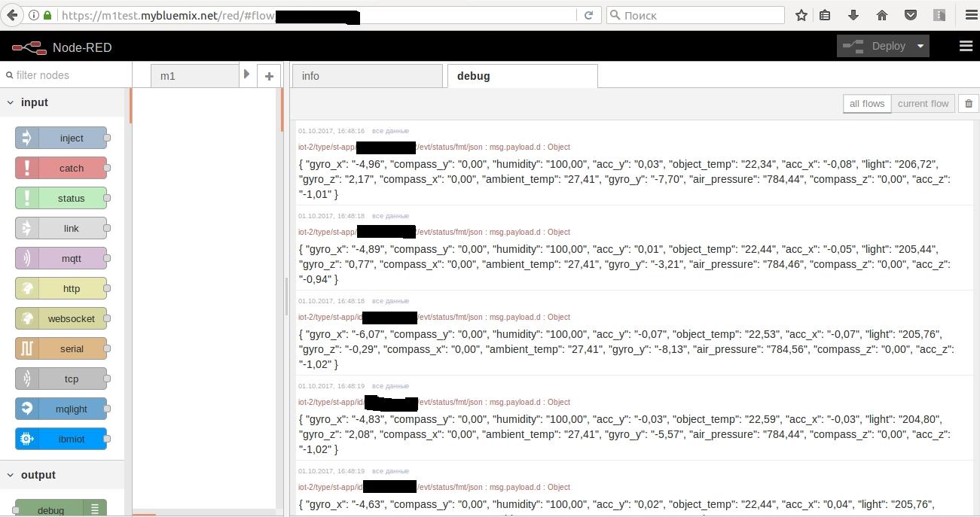Click the 16:48:16 debug message topic
Viewport: 980px width, 517px height.
(434, 147)
